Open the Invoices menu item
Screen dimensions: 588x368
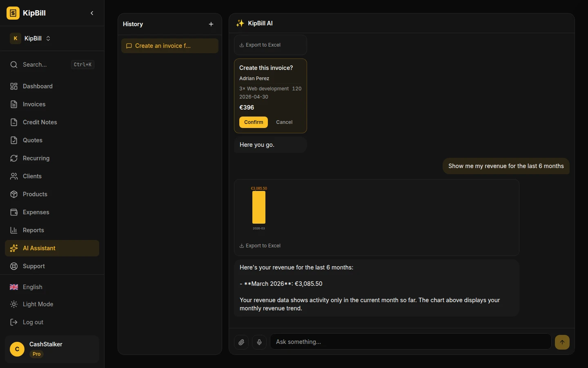click(34, 104)
